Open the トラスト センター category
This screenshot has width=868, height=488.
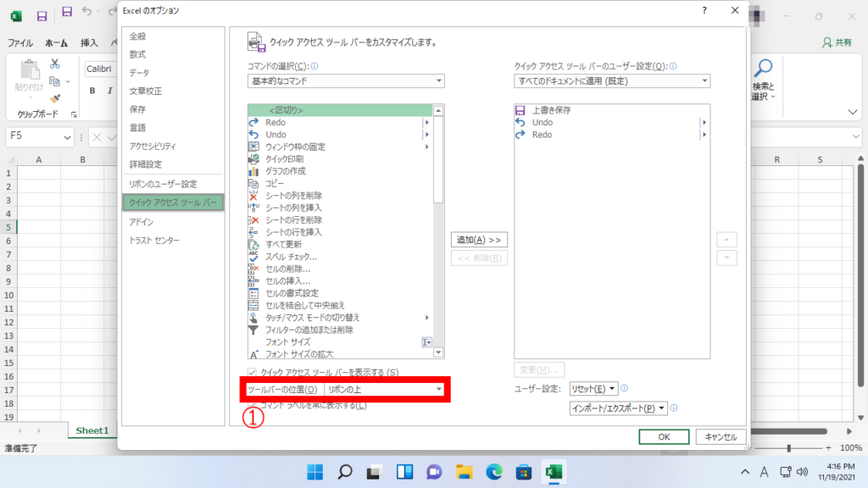(154, 241)
